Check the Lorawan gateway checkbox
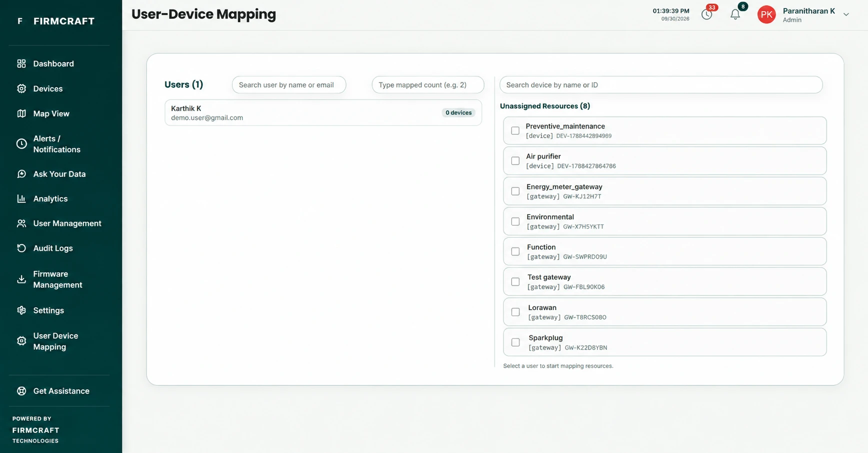The height and width of the screenshot is (453, 868). click(515, 312)
